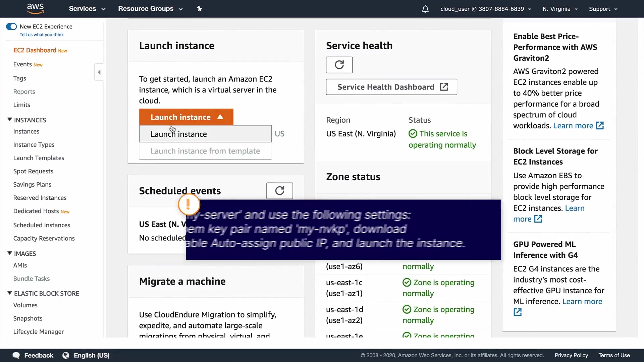Choose Launch instance from template option

pyautogui.click(x=205, y=151)
